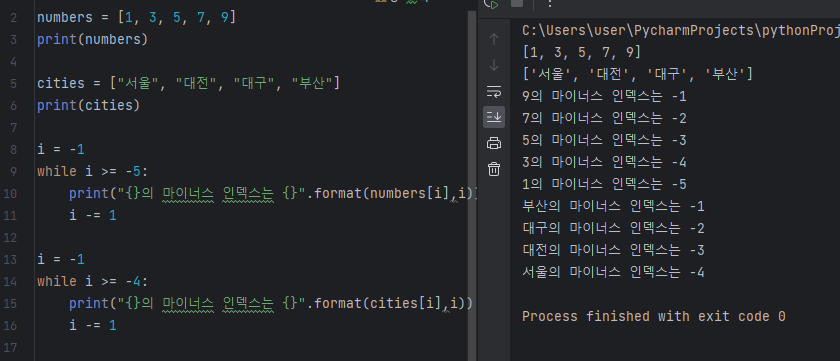
Task: Click 'i = -1' on editor line 13
Action: point(61,259)
